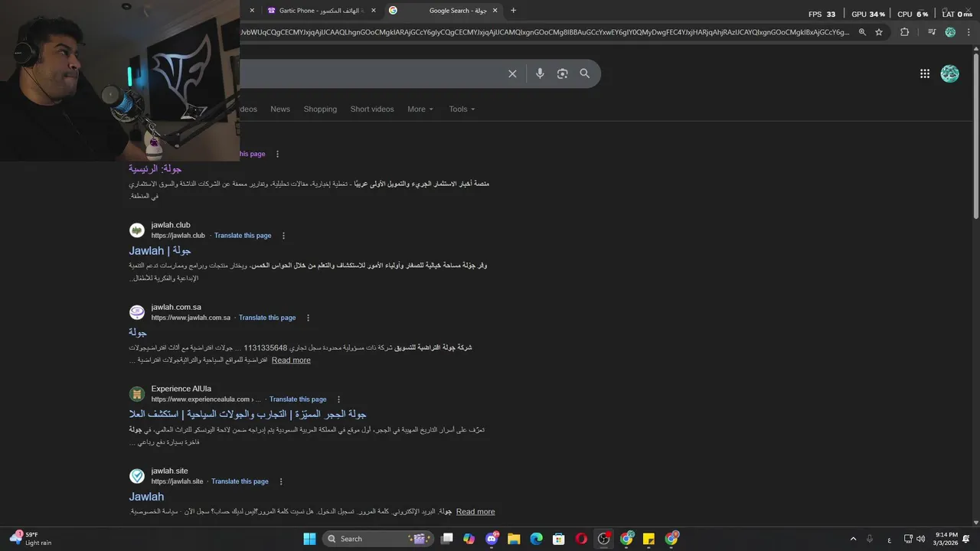Open a new Chrome tab

[x=513, y=11]
